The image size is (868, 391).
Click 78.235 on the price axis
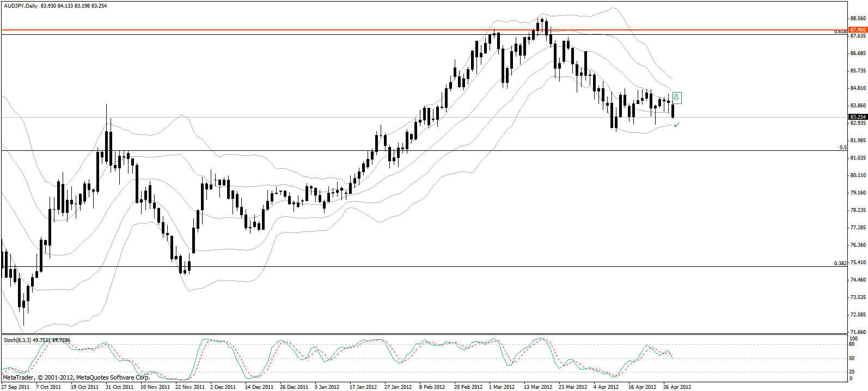pos(858,210)
